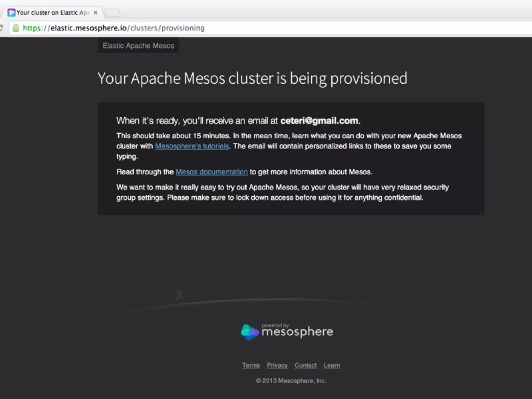This screenshot has width=532, height=399.
Task: Close the 'Your cluster on Elastic' tab
Action: (x=95, y=12)
